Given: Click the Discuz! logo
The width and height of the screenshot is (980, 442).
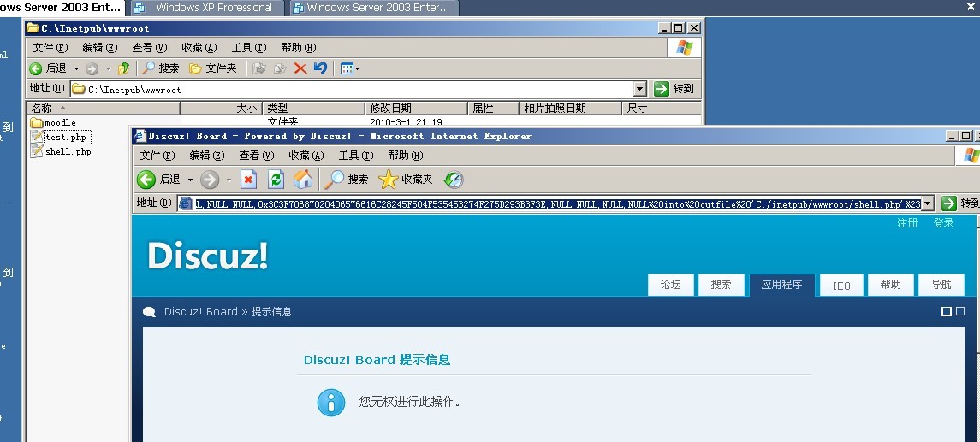Looking at the screenshot, I should pyautogui.click(x=207, y=256).
